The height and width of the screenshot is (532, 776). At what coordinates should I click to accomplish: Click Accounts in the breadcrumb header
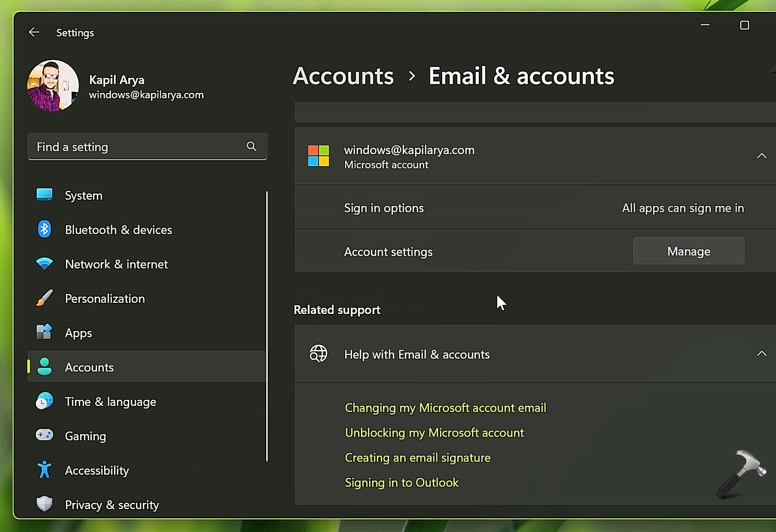click(343, 77)
